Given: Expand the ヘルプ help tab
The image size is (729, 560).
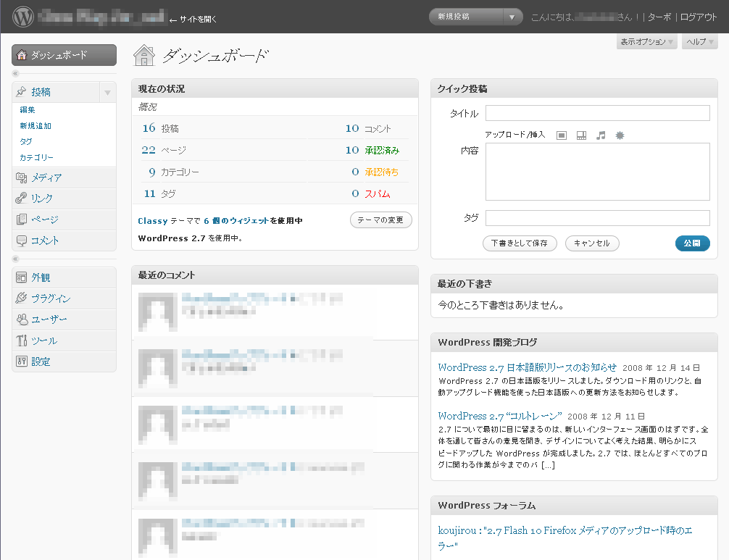Looking at the screenshot, I should tap(700, 42).
